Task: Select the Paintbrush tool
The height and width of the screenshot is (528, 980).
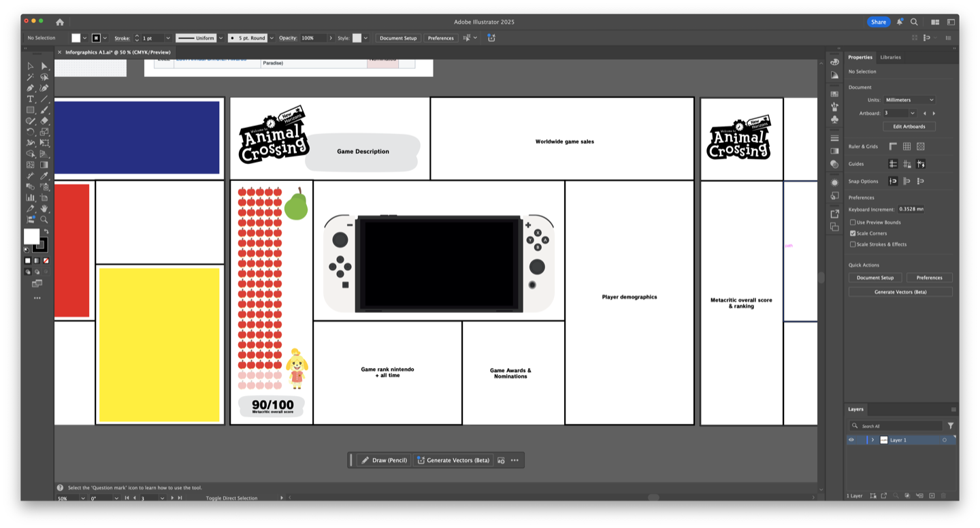Action: (x=44, y=110)
